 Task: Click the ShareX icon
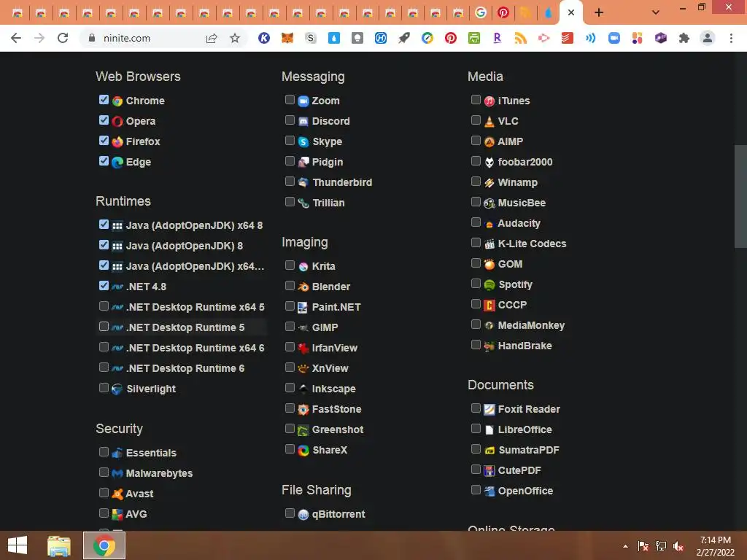click(303, 450)
